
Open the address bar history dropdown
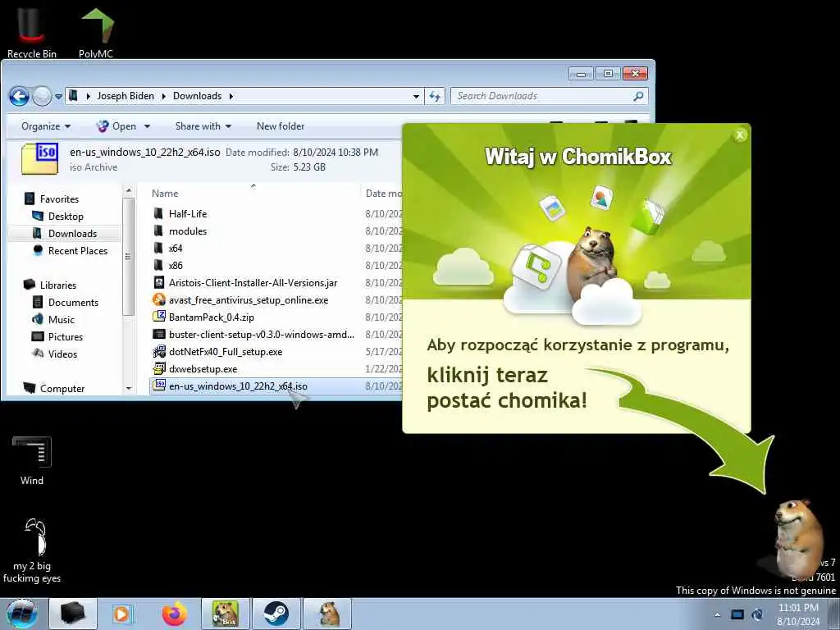(x=416, y=97)
